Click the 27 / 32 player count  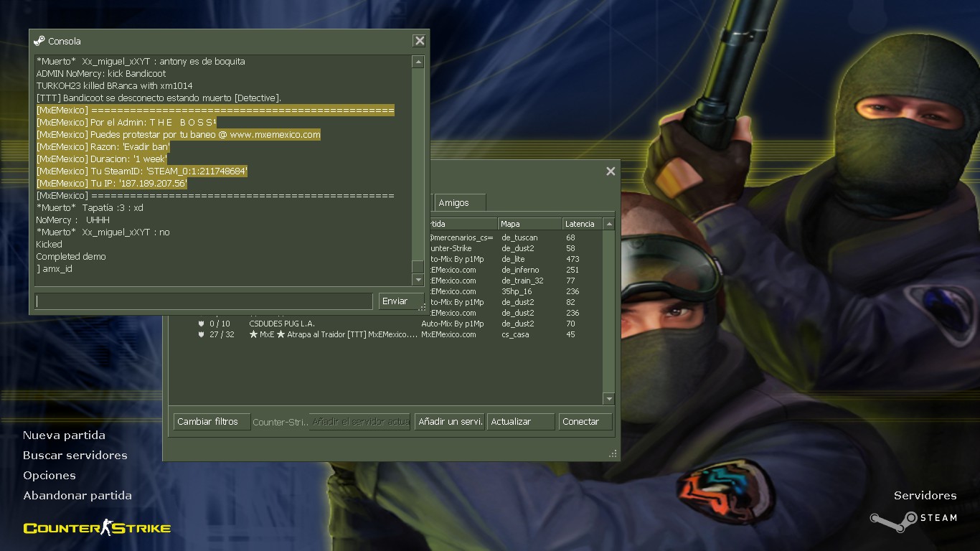pyautogui.click(x=222, y=334)
